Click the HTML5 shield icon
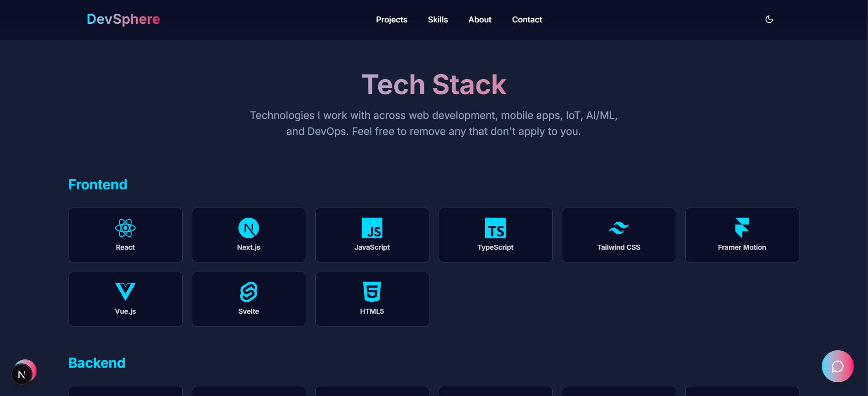This screenshot has width=868, height=396. pyautogui.click(x=372, y=292)
